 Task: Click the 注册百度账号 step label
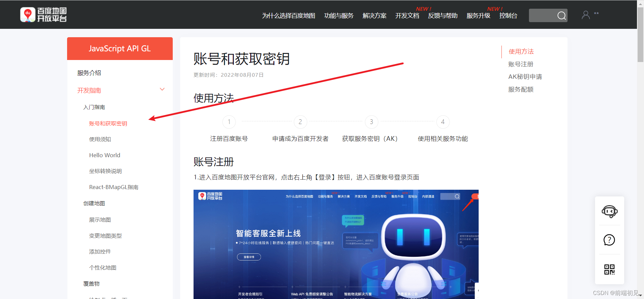click(x=229, y=139)
